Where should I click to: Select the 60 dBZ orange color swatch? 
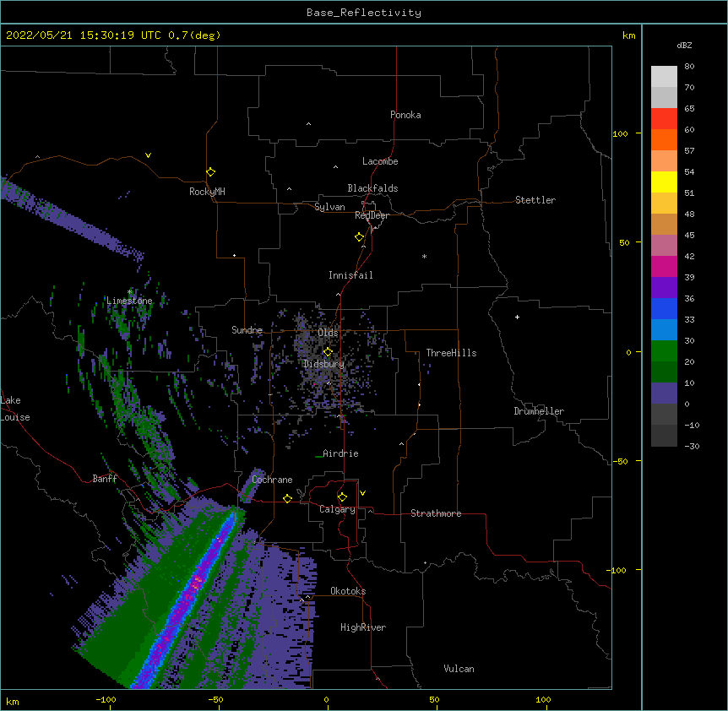coord(664,139)
